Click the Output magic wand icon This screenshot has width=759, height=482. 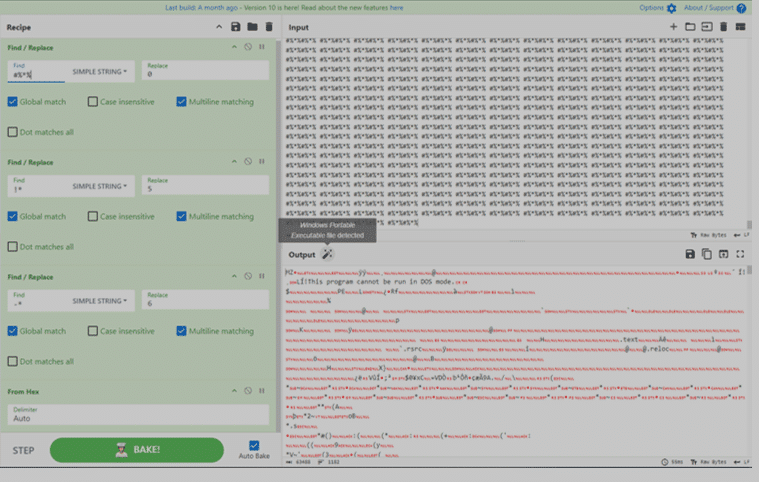tap(327, 254)
